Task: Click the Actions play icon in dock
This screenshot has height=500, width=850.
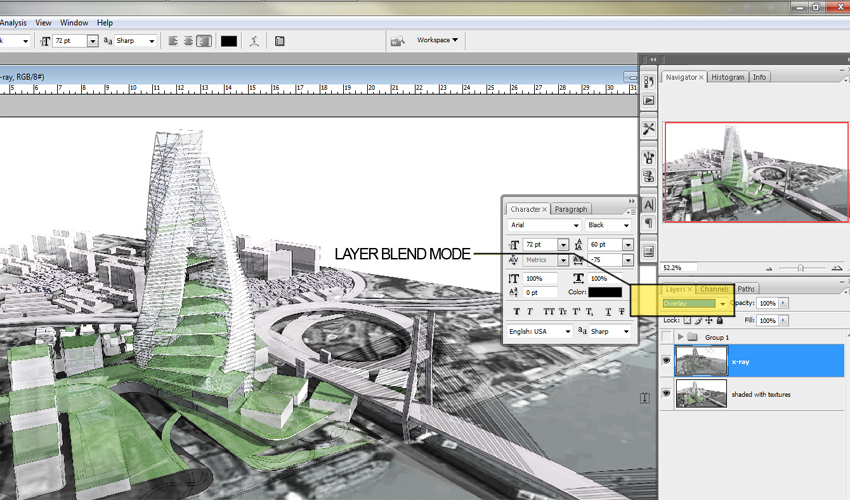Action: (x=648, y=100)
